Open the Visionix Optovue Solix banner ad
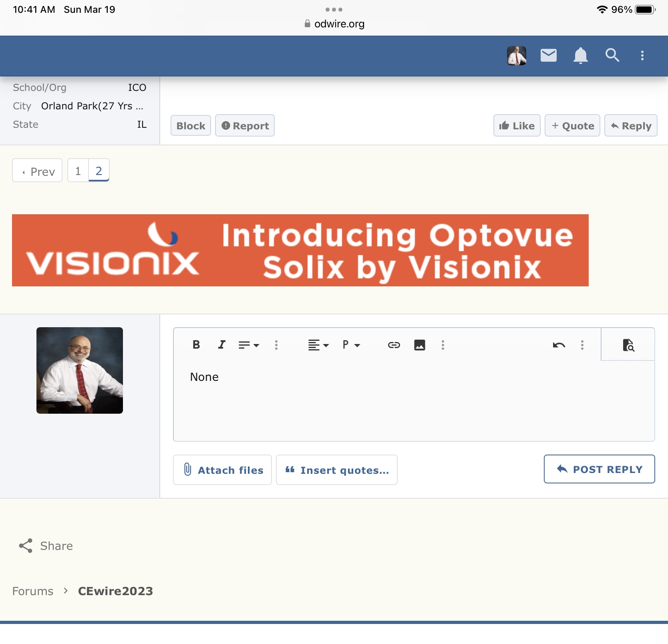The width and height of the screenshot is (668, 644). (300, 250)
